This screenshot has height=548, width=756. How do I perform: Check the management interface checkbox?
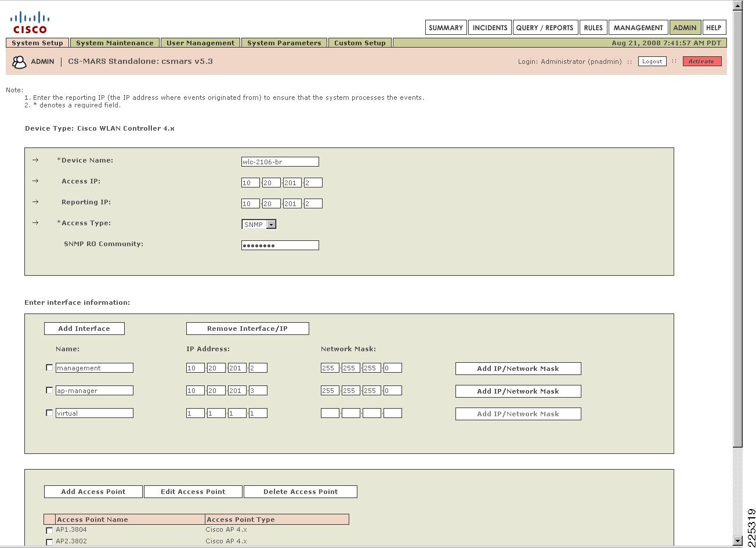(x=49, y=367)
